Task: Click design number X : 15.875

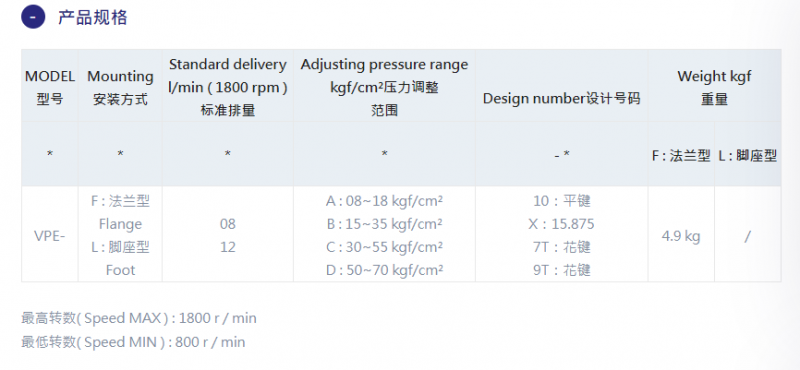Action: 561,225
